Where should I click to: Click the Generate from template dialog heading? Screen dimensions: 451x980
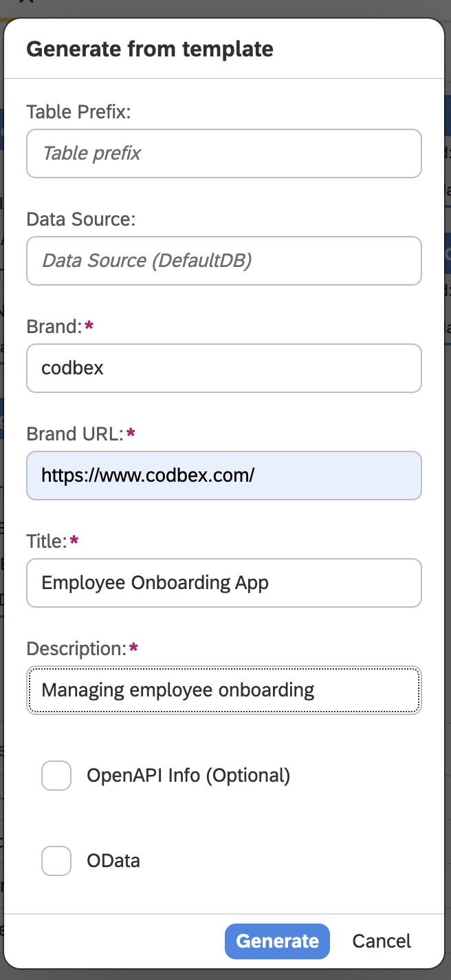(x=150, y=50)
